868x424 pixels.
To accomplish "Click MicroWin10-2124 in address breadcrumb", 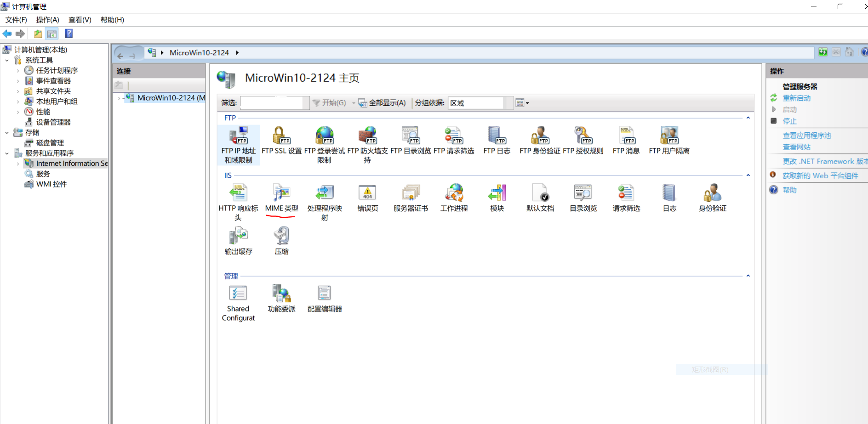I will click(199, 53).
